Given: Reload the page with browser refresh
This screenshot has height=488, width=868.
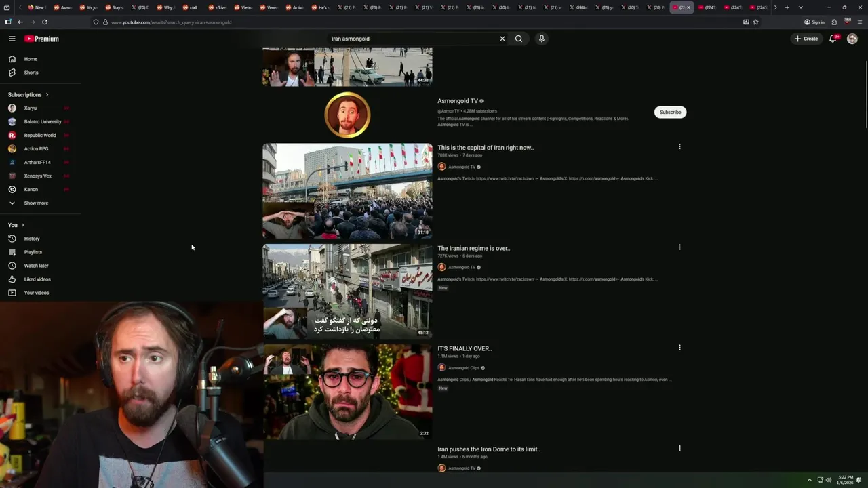Looking at the screenshot, I should tap(45, 22).
